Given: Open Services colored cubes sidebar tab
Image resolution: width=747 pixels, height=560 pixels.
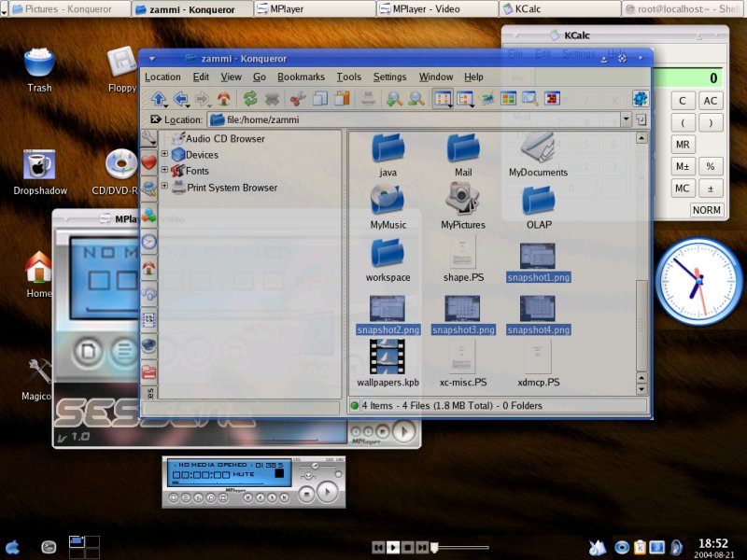Looking at the screenshot, I should [148, 216].
